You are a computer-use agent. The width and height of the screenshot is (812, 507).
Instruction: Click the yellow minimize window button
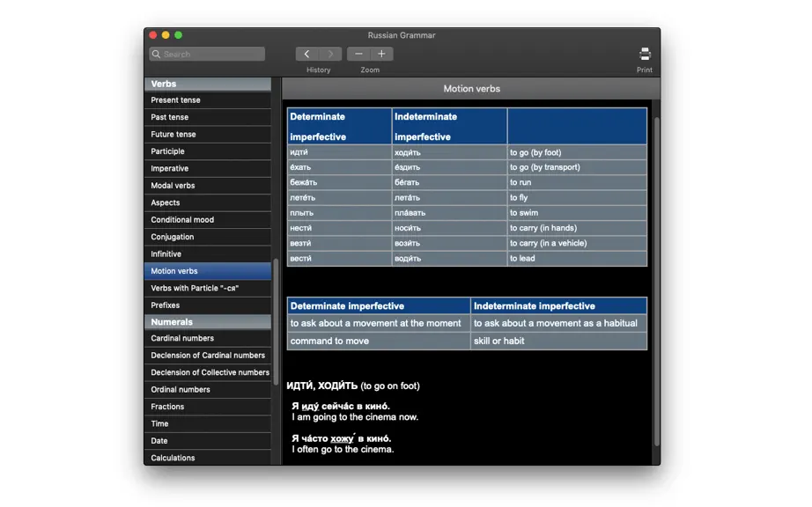click(166, 35)
